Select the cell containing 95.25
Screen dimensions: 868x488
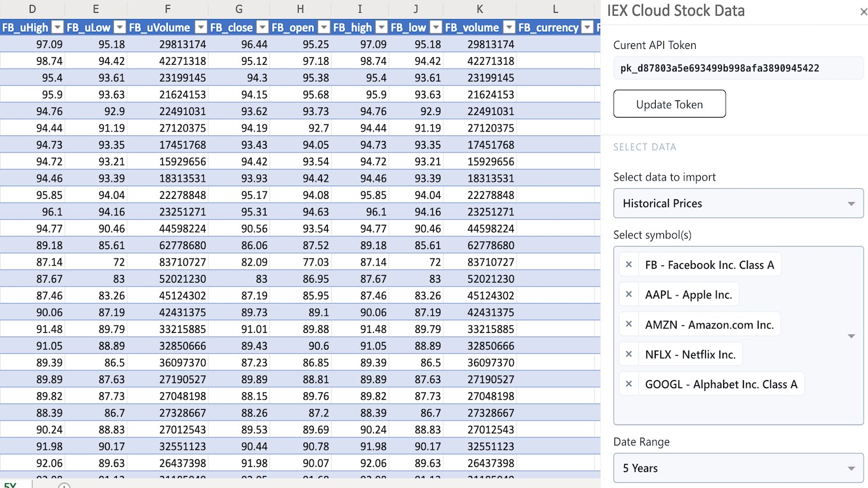click(x=300, y=44)
